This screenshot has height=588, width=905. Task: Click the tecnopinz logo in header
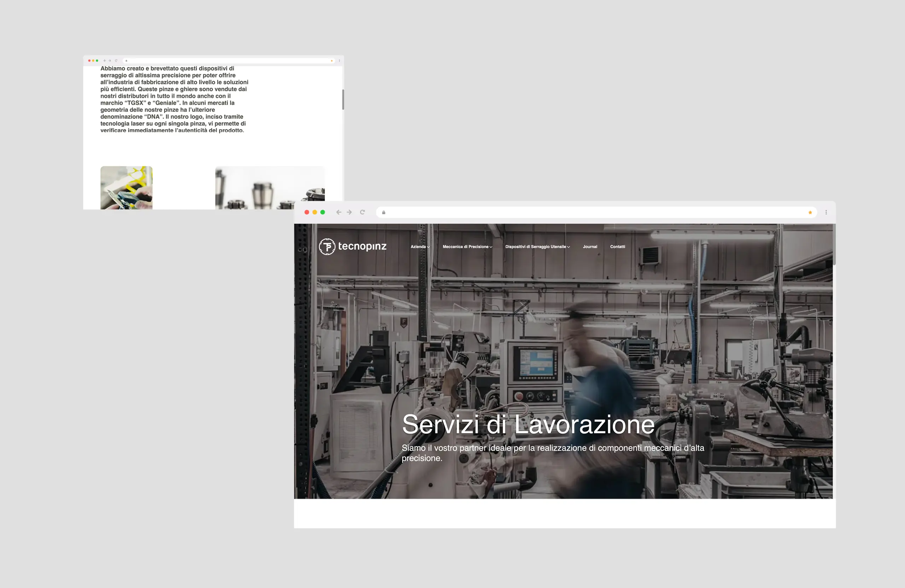click(352, 246)
